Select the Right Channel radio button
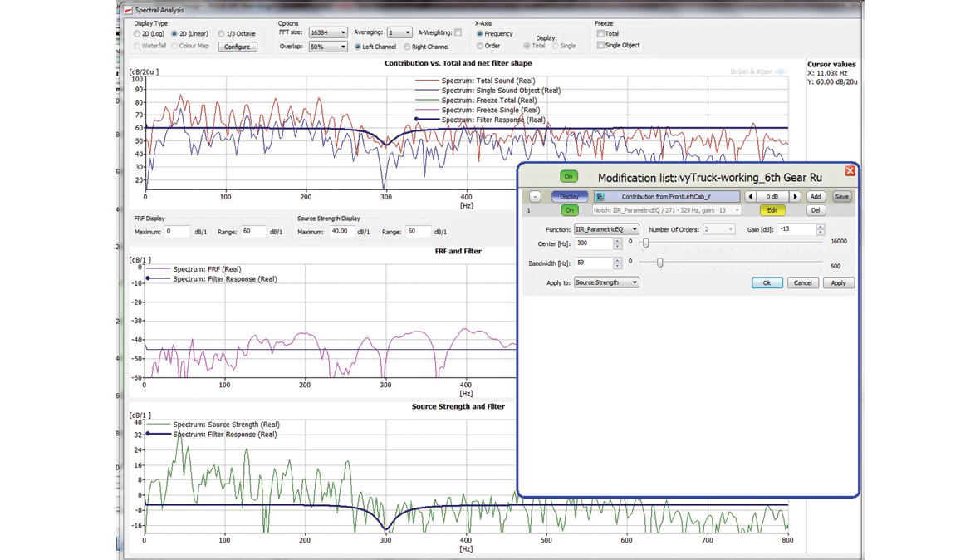The width and height of the screenshot is (980, 560). [406, 47]
